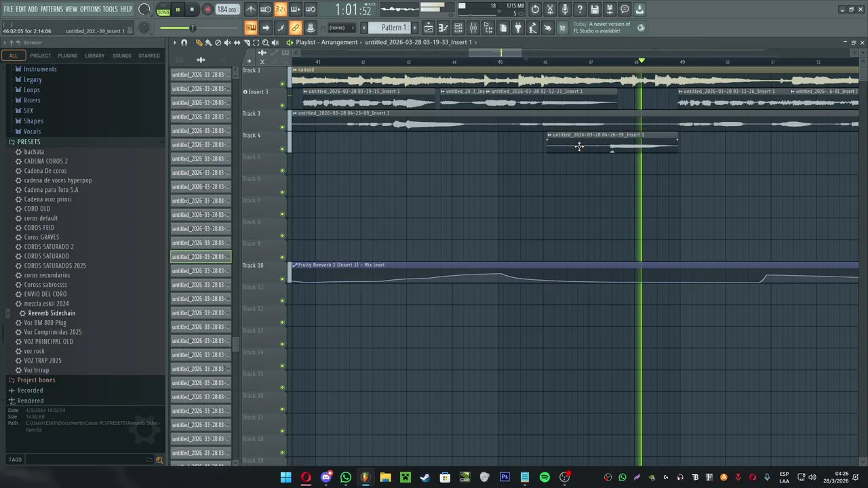Toggle loop recording
Image resolution: width=868 pixels, height=488 pixels.
tap(311, 9)
